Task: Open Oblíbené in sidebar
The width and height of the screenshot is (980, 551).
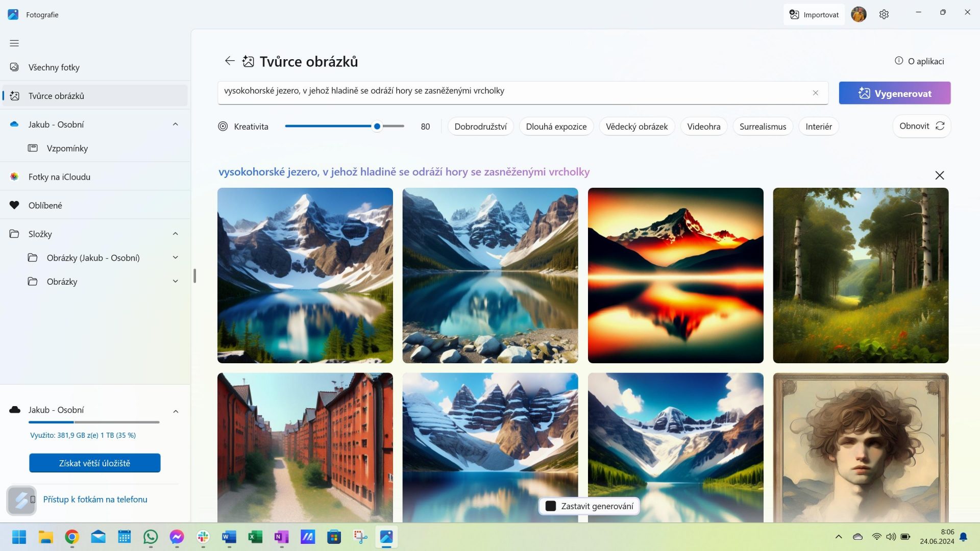Action: 95,206
